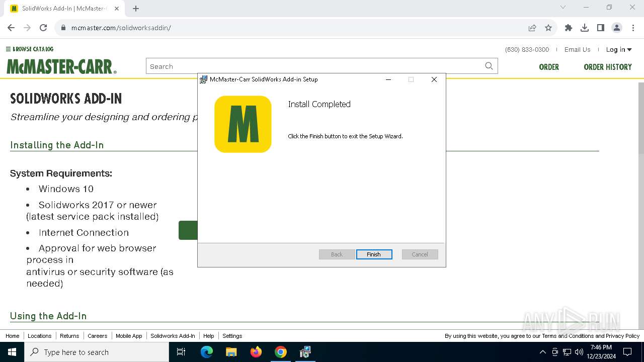Click the taskbar search box
Screen dimensions: 644x362
[97, 352]
